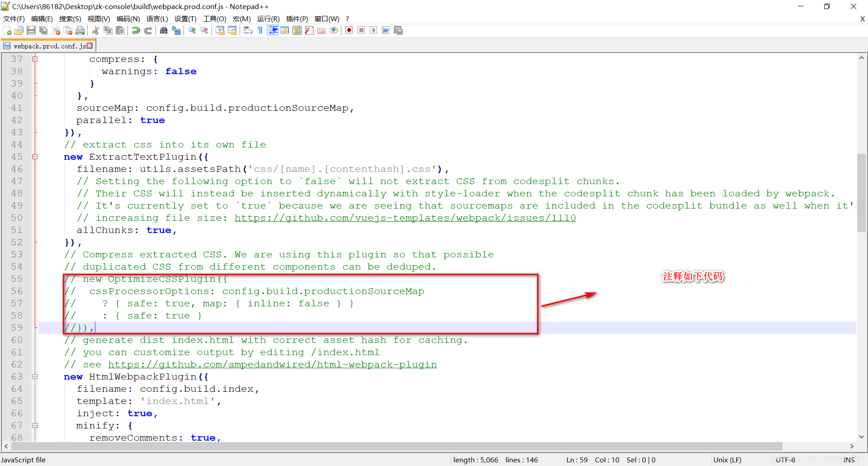Collapse the HtmlWebpackPlugin fold at line 63
Screen dimensions: 868x466
coord(35,376)
